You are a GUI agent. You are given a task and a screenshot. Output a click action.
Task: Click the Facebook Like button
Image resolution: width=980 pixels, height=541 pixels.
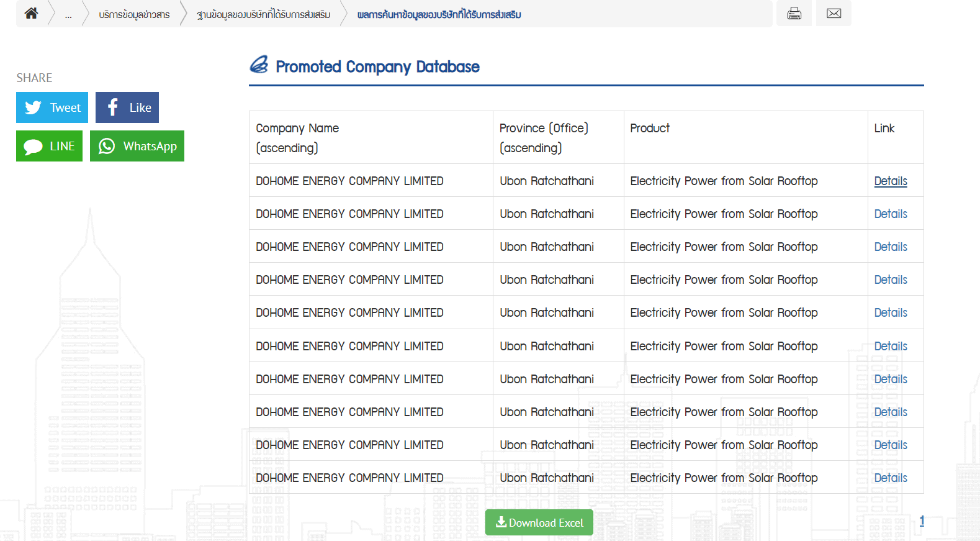127,107
